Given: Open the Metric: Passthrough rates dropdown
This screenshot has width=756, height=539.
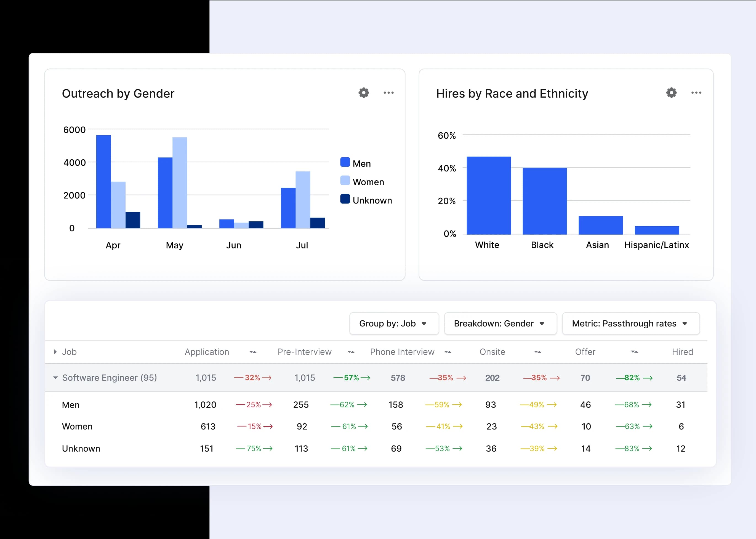Looking at the screenshot, I should (630, 324).
